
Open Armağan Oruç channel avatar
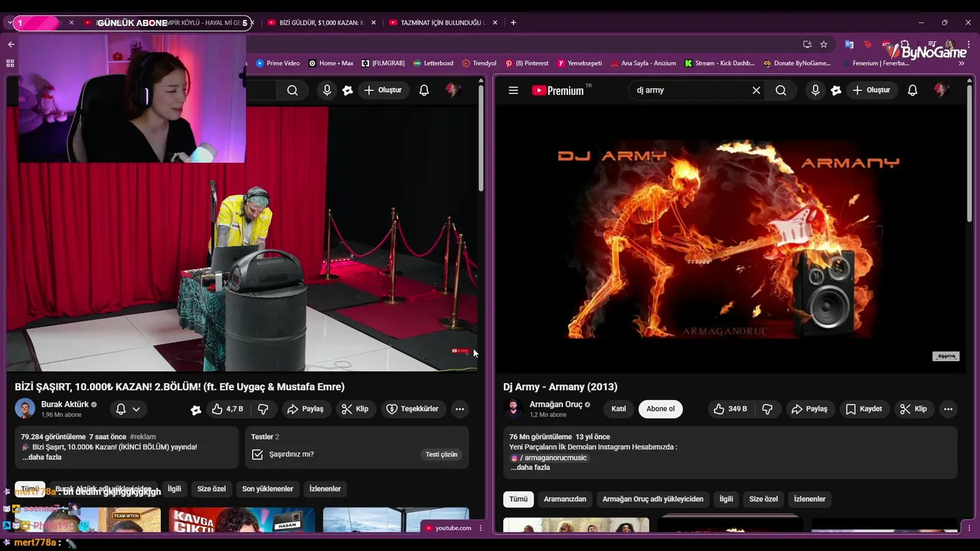click(x=514, y=409)
